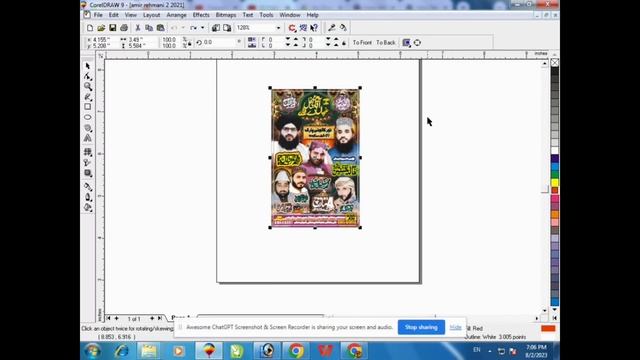Open the Tools menu
Viewport: 640px width, 360px height.
click(266, 15)
